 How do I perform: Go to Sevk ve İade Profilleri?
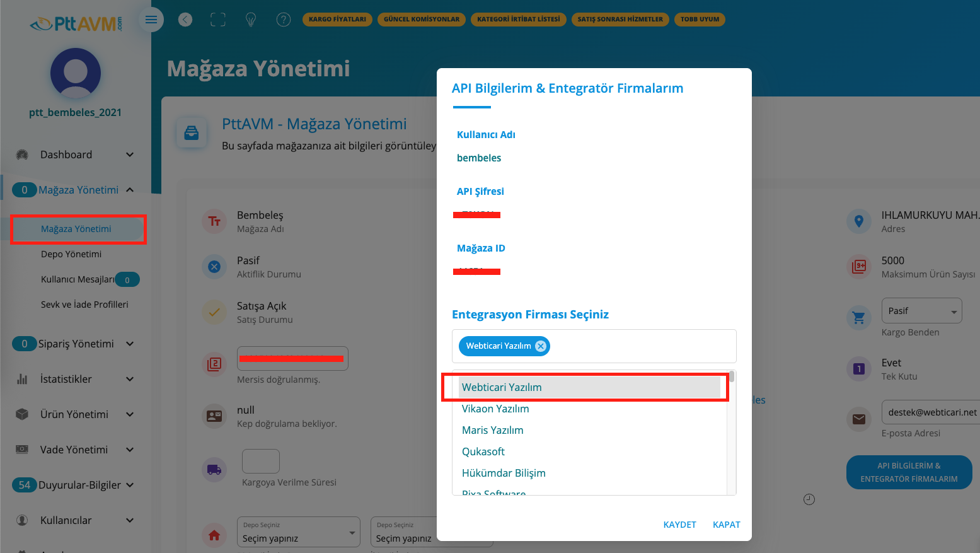pos(84,305)
